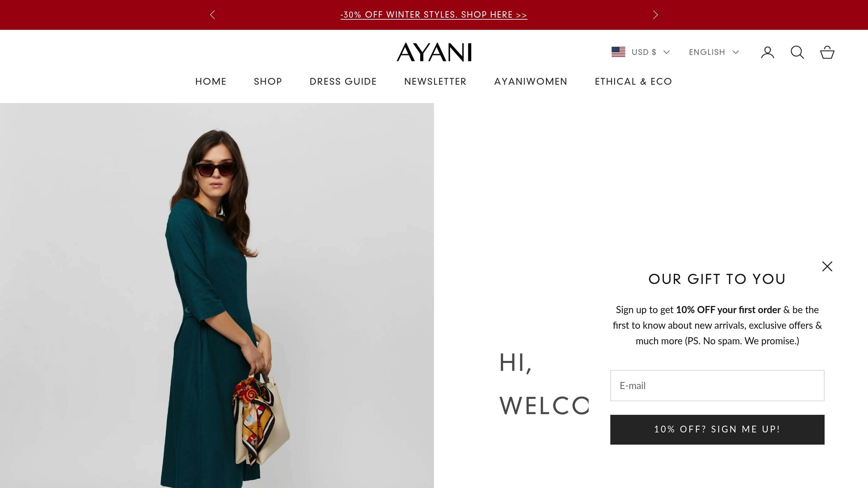Viewport: 868px width, 488px height.
Task: Go to the Newsletter page
Action: (435, 82)
